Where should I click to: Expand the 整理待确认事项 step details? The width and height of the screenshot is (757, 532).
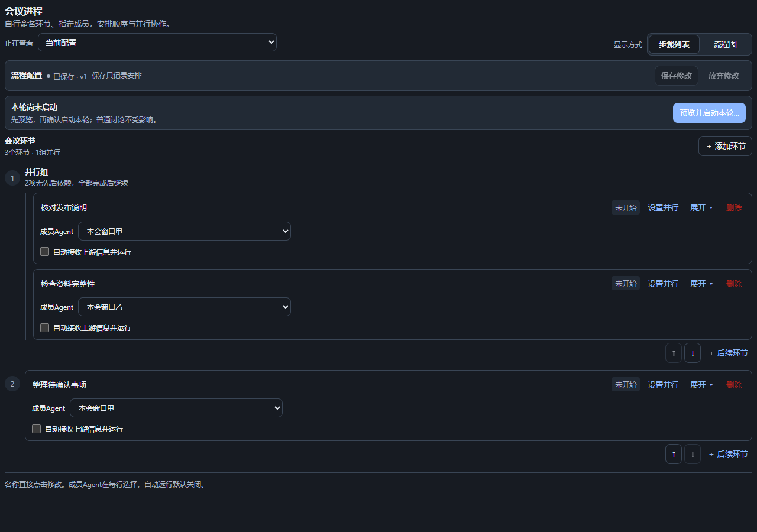point(702,384)
